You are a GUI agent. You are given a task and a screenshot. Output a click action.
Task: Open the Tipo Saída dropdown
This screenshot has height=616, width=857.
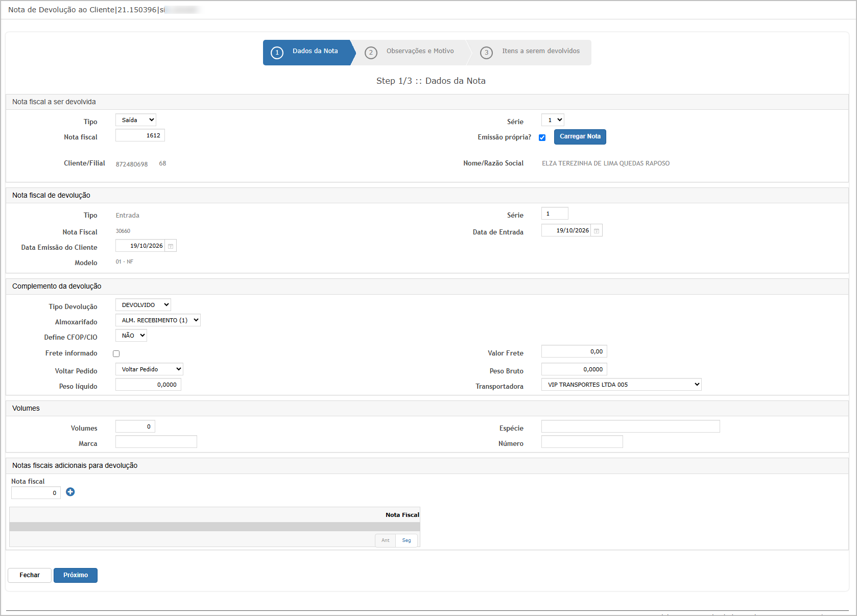136,120
